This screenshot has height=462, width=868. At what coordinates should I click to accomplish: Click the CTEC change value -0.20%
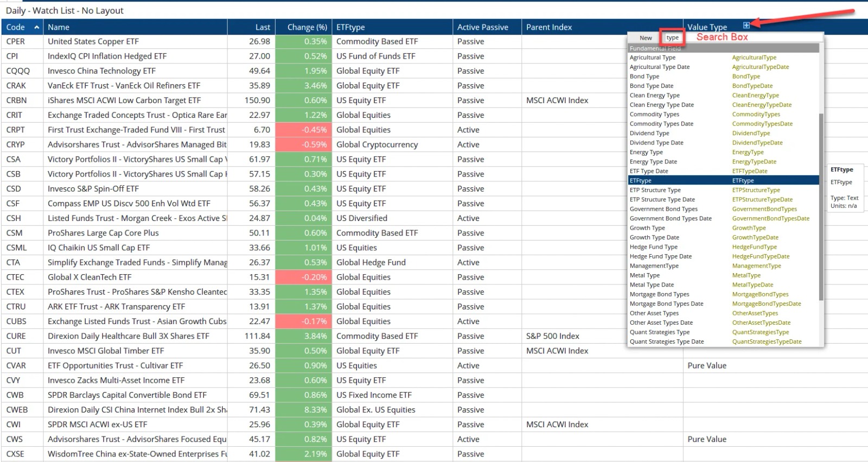pos(303,277)
